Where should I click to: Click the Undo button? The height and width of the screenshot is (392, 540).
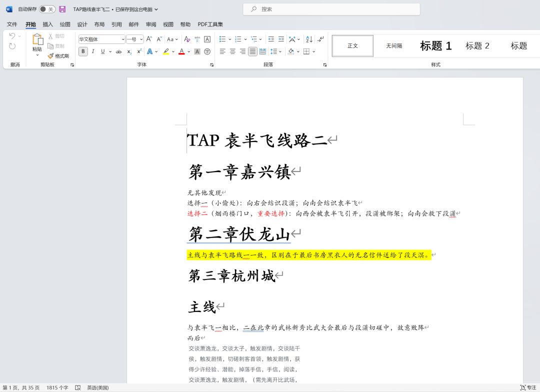(12, 35)
